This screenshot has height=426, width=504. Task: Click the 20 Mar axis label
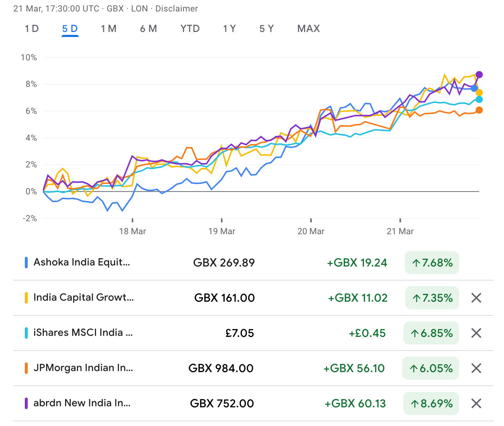click(311, 231)
